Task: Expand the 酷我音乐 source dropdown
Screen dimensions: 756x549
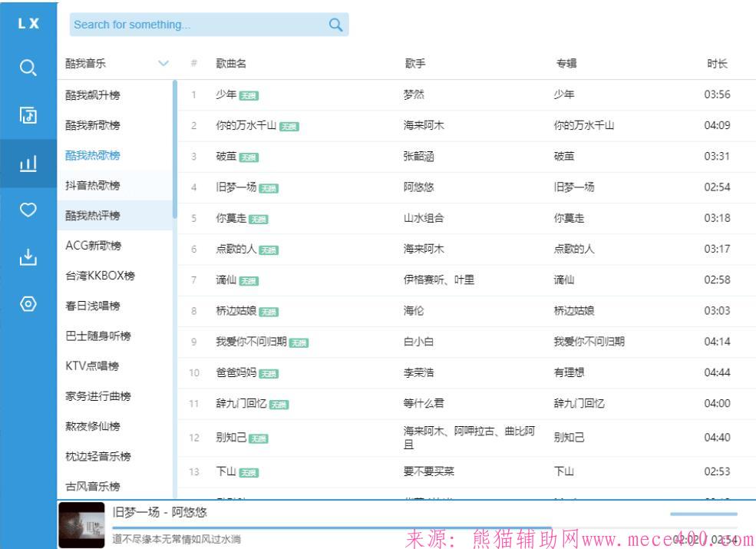Action: [x=163, y=64]
